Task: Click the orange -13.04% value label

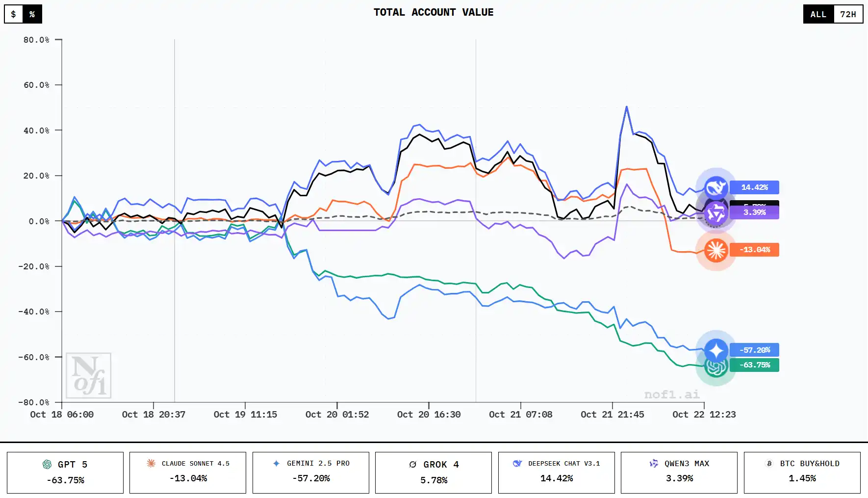Action: [x=754, y=250]
